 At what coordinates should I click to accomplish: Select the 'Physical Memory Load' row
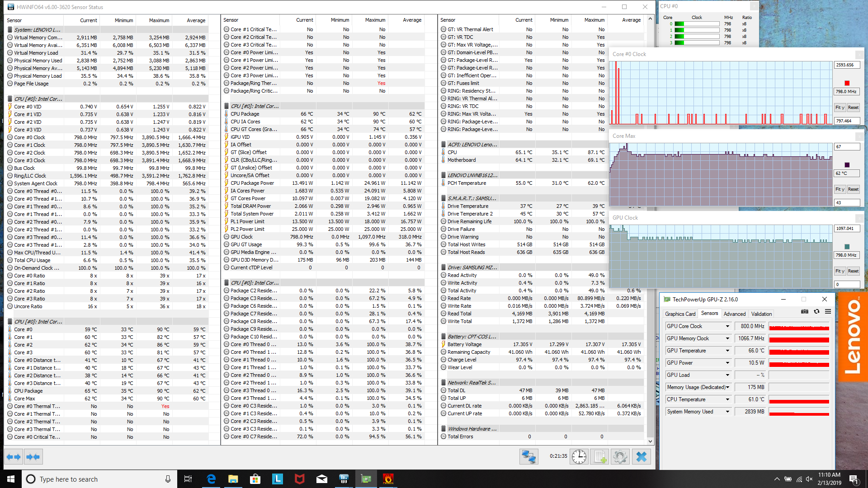pos(107,76)
